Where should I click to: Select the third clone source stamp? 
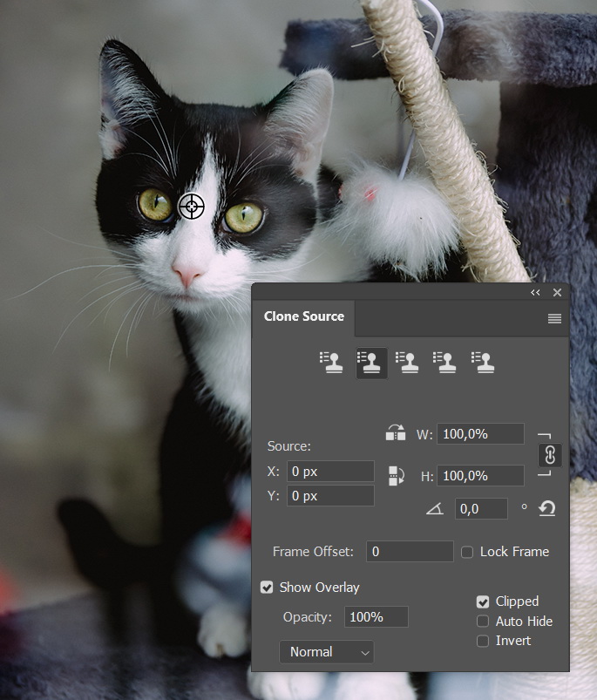pos(408,363)
